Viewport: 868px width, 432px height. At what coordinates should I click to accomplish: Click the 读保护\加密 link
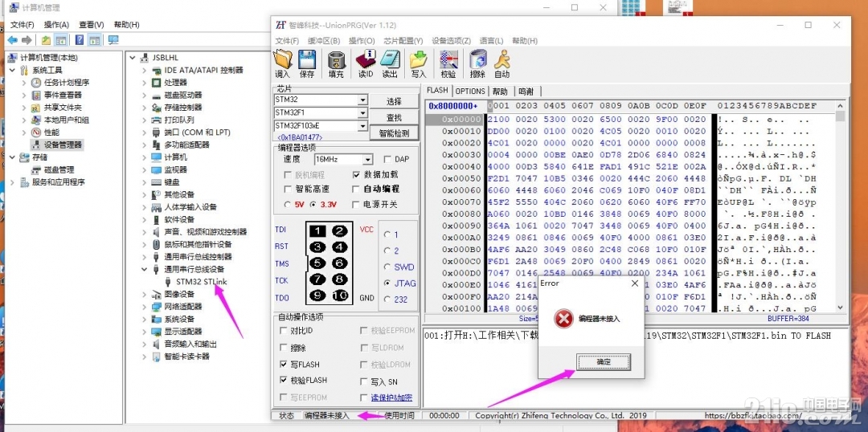pos(391,397)
